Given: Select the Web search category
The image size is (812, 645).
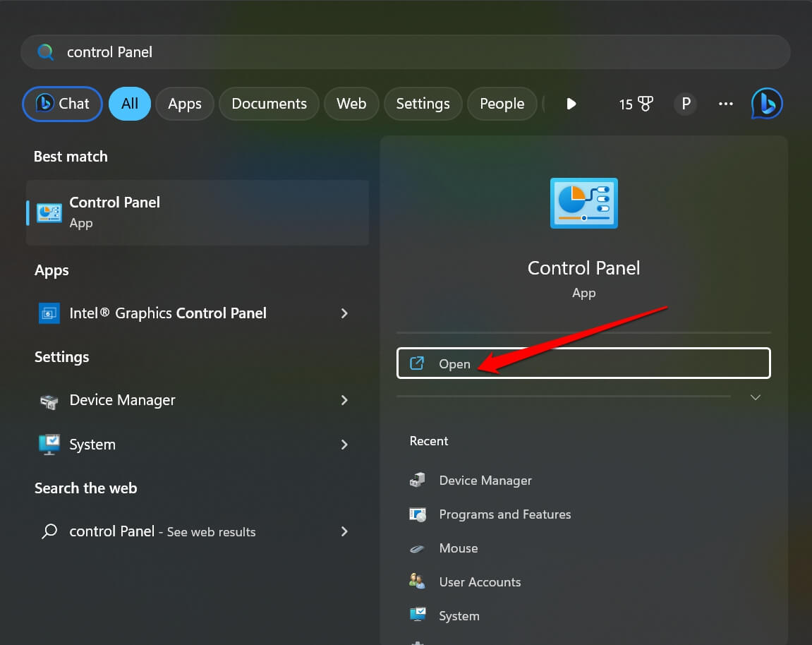Looking at the screenshot, I should (x=351, y=103).
